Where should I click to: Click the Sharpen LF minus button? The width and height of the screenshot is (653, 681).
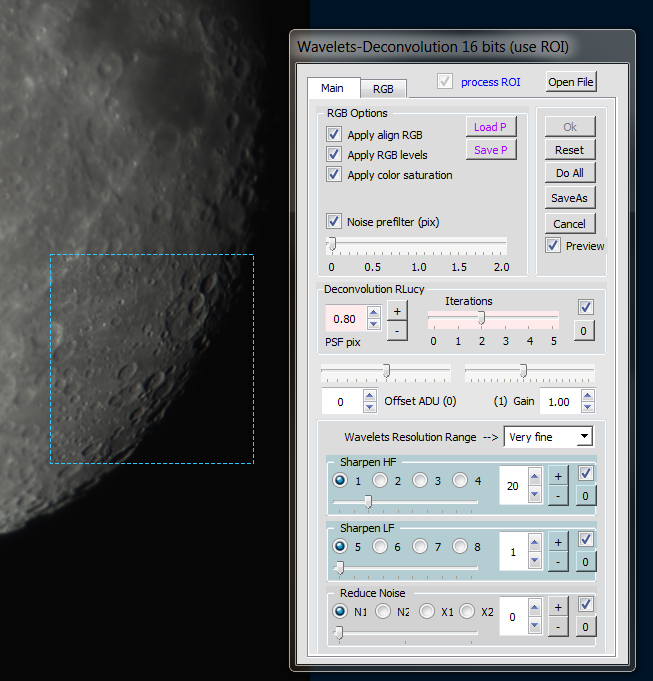tap(558, 562)
